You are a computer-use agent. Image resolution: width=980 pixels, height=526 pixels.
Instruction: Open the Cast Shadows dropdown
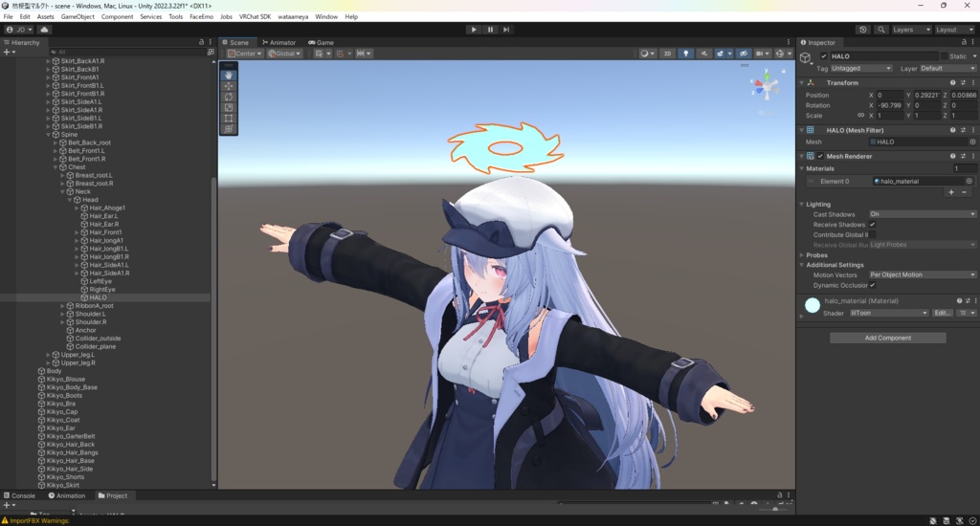tap(923, 214)
